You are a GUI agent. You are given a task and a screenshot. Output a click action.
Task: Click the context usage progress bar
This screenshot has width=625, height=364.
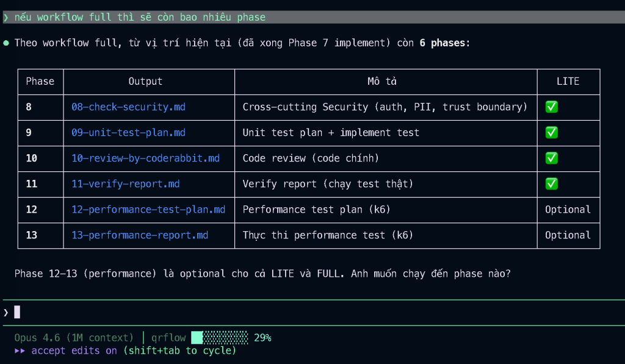point(220,338)
